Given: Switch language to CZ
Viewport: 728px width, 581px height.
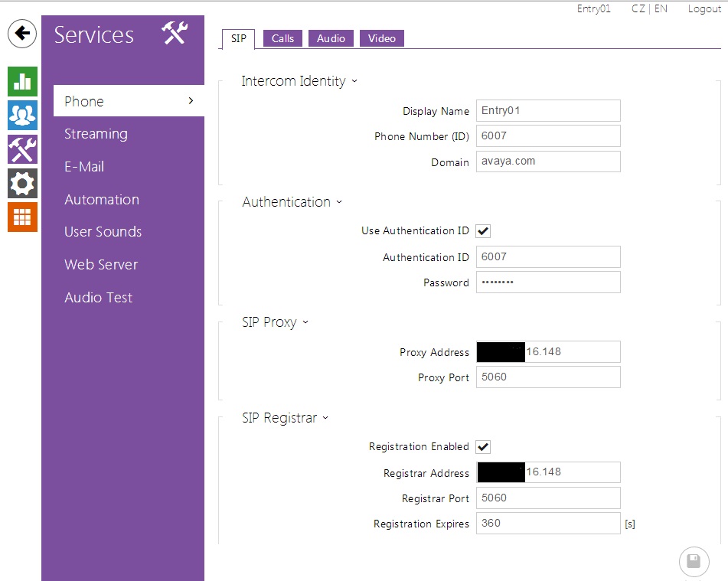Looking at the screenshot, I should pos(638,9).
